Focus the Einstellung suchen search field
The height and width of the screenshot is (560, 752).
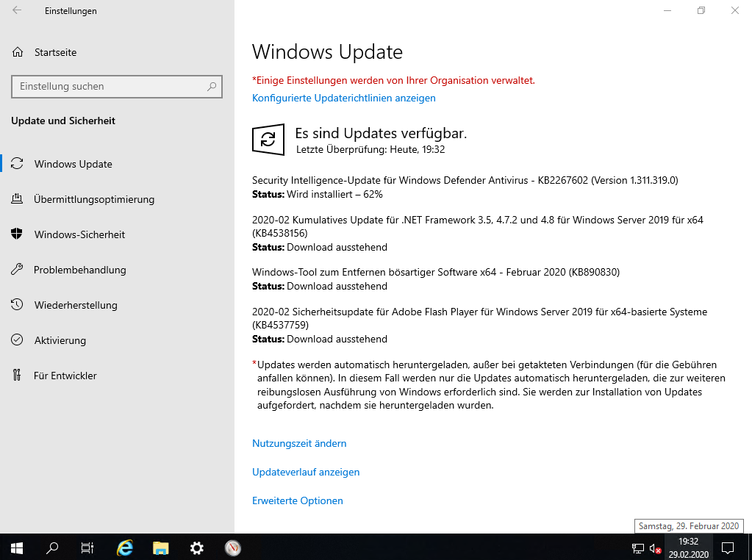click(117, 86)
